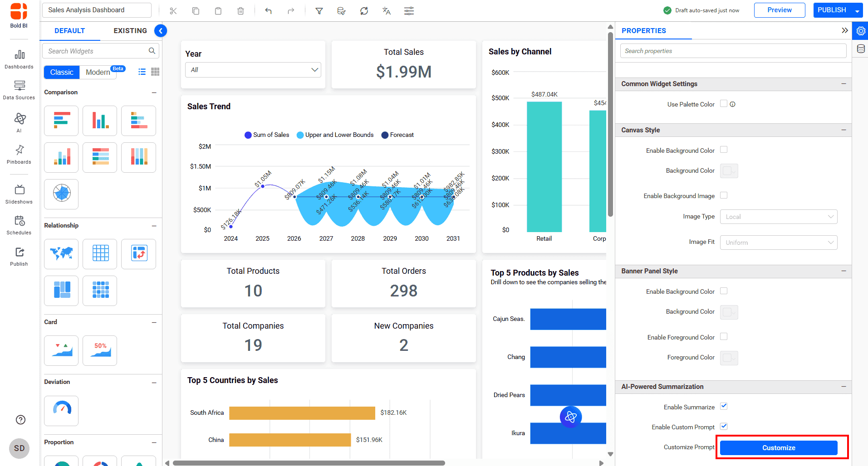Open Dashboards in the left sidebar
The width and height of the screenshot is (868, 466).
point(19,59)
